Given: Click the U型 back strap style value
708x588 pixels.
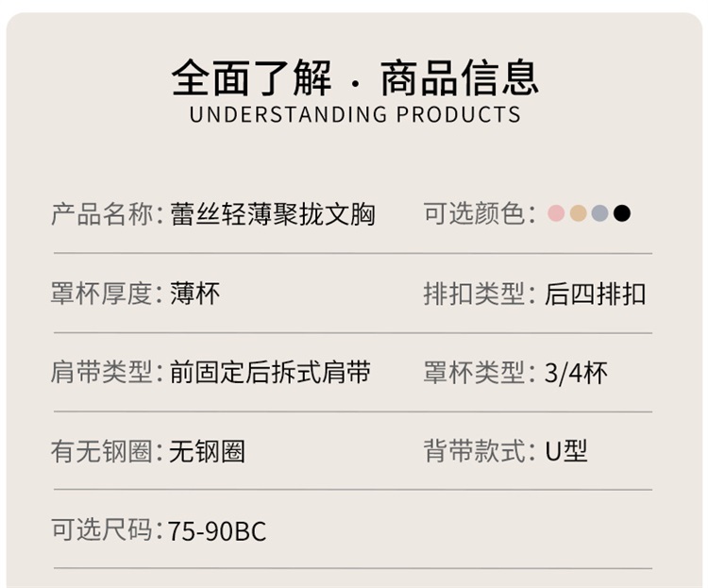Looking at the screenshot, I should (x=566, y=451).
